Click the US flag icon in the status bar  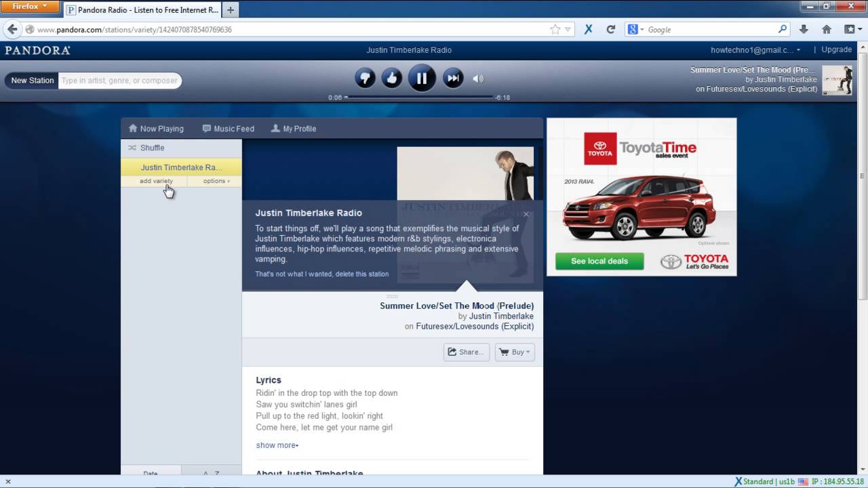[803, 482]
